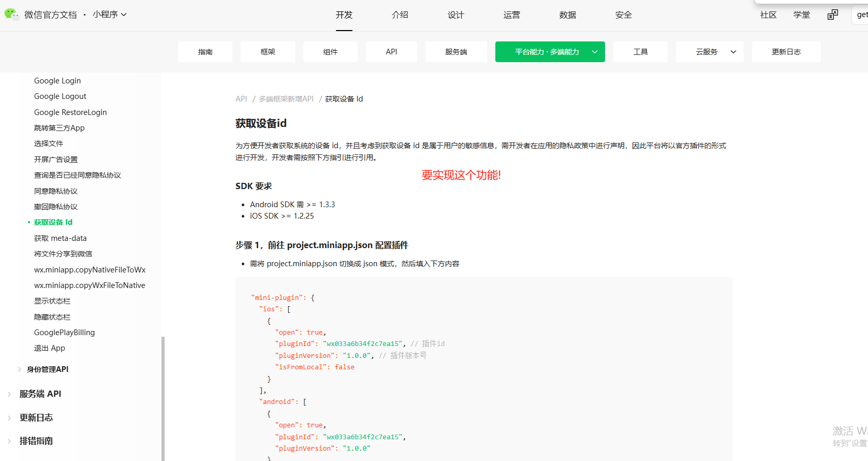Switch to the 设计 top tab
868x461 pixels.
tap(455, 15)
